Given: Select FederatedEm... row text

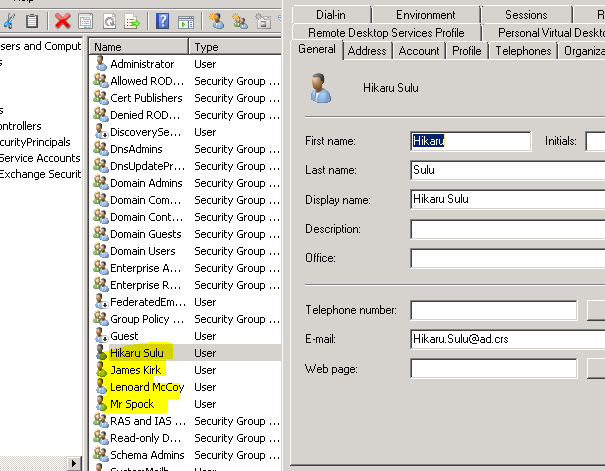Looking at the screenshot, I should click(148, 302).
